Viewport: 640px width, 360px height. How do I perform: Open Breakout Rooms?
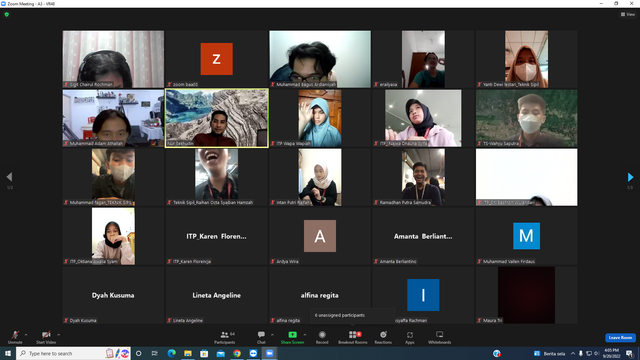coord(353,337)
